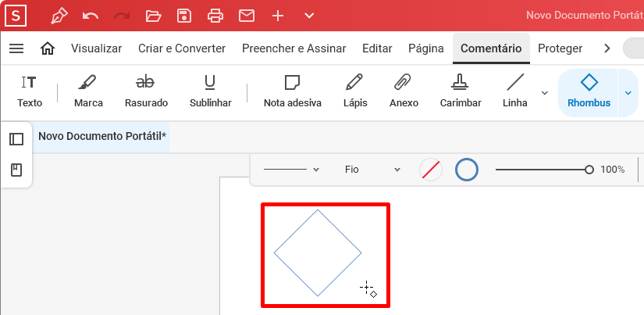Open the hamburger main menu
The image size is (644, 315).
[16, 48]
